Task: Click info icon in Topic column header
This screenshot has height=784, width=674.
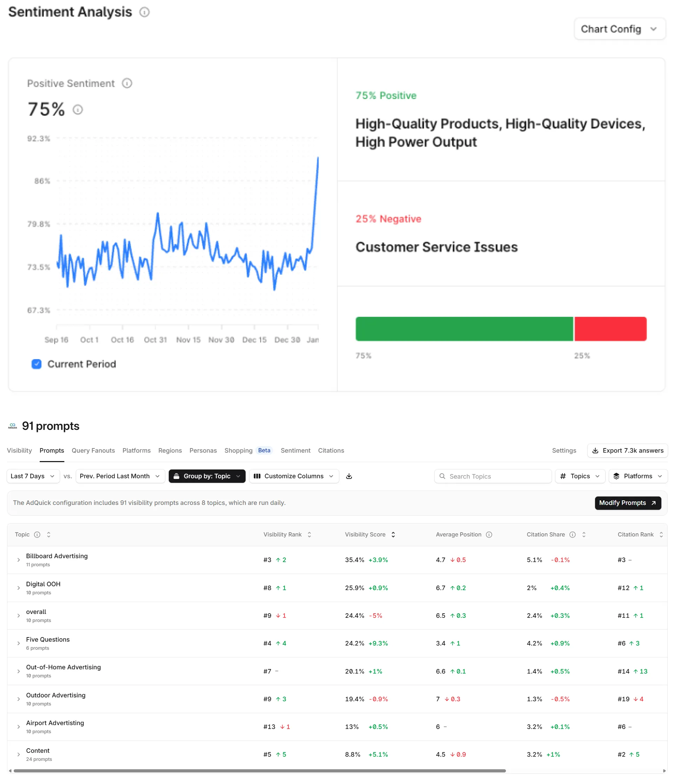Action: [x=37, y=534]
